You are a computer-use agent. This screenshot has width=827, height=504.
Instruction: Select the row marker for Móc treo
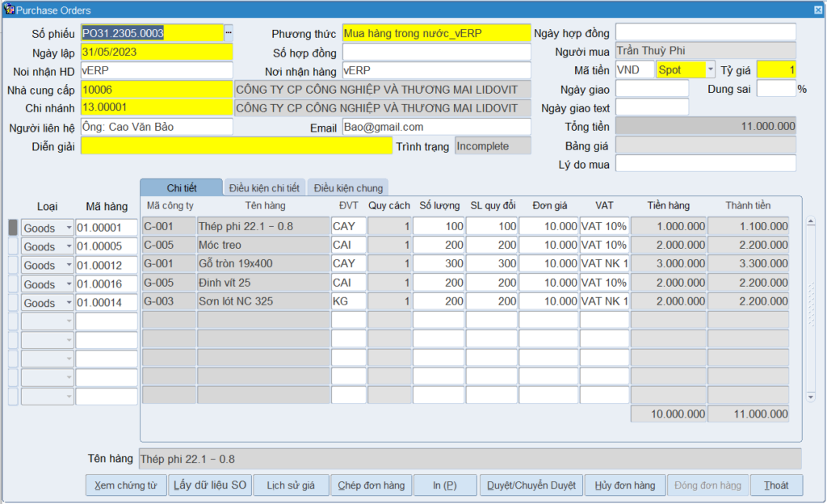coord(13,246)
